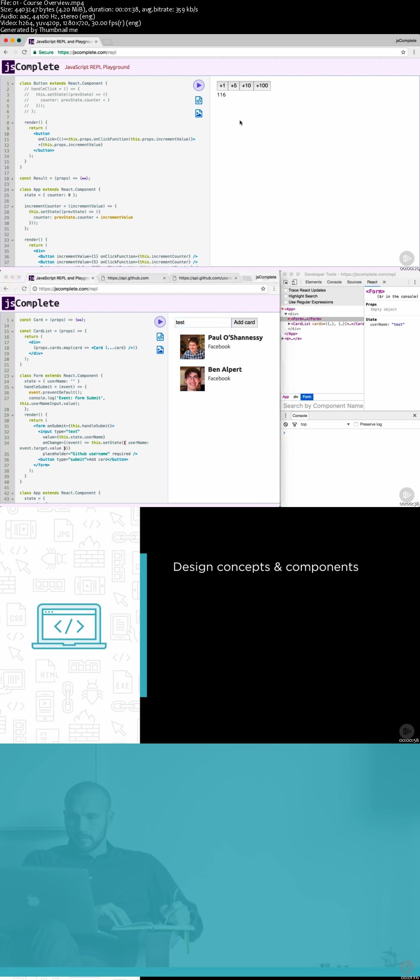This screenshot has height=980, width=420.
Task: Click the green Secure lock icon
Action: click(x=35, y=52)
